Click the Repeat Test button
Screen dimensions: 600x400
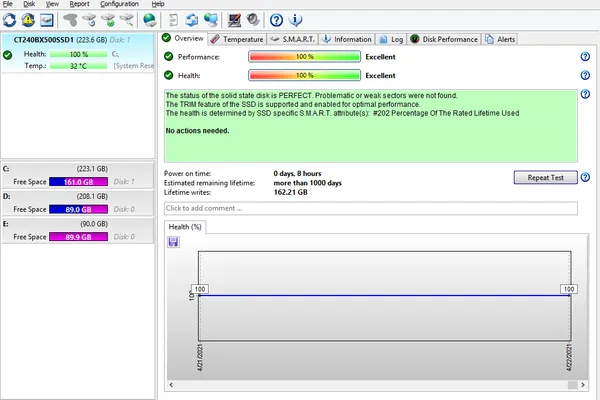pyautogui.click(x=545, y=178)
